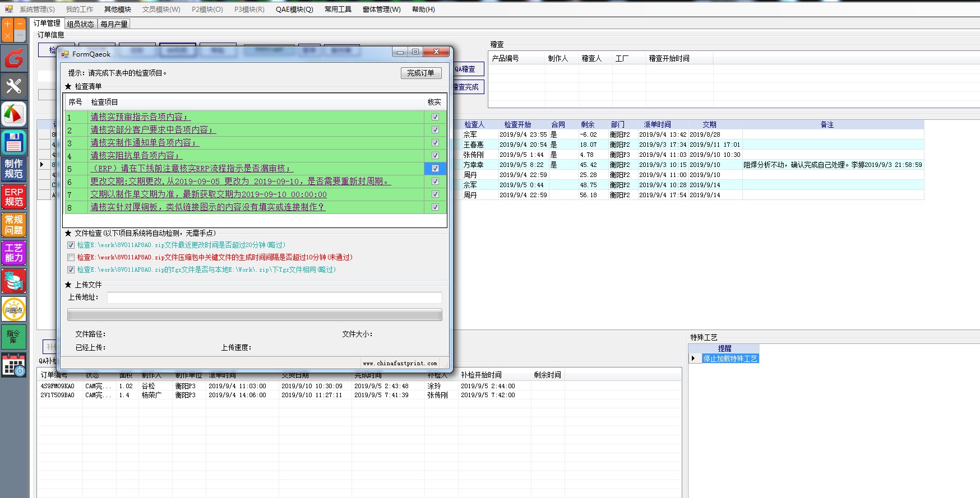Open the 其他模块 menu
Screen dimensions: 980x498
[x=117, y=10]
